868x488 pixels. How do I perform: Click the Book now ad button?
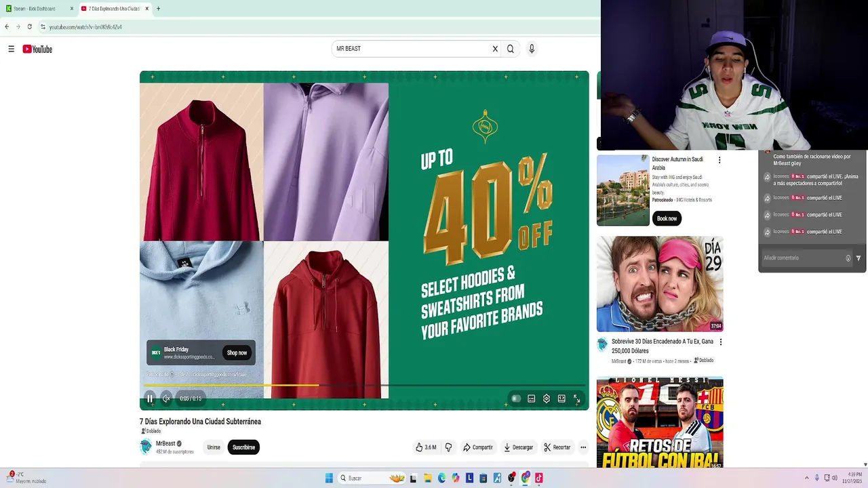(667, 218)
